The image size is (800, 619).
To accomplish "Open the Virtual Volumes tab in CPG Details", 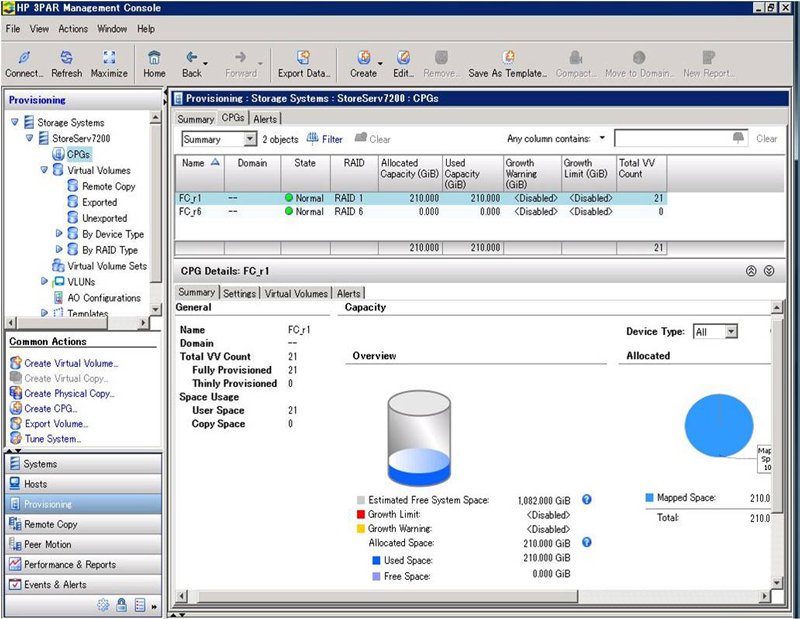I will 296,293.
